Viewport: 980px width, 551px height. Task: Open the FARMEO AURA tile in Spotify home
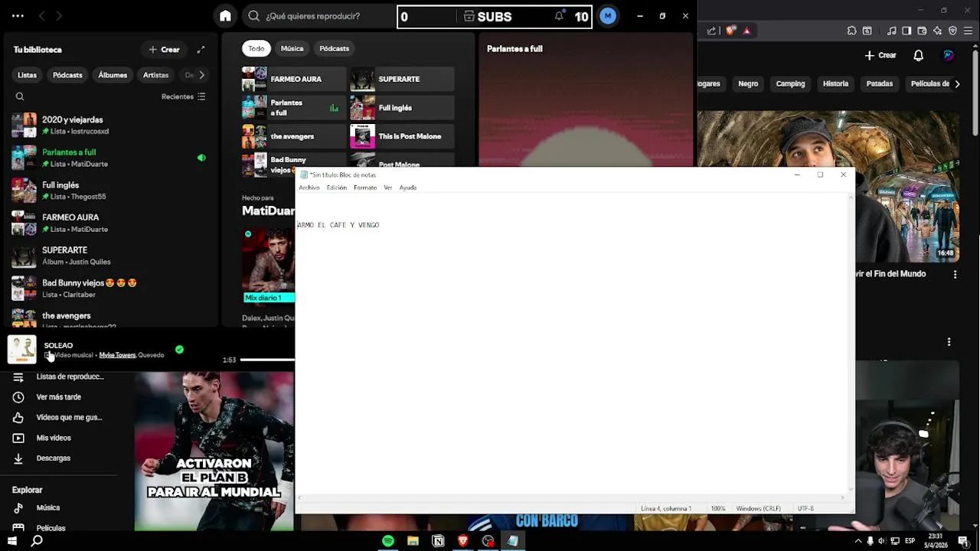(293, 79)
